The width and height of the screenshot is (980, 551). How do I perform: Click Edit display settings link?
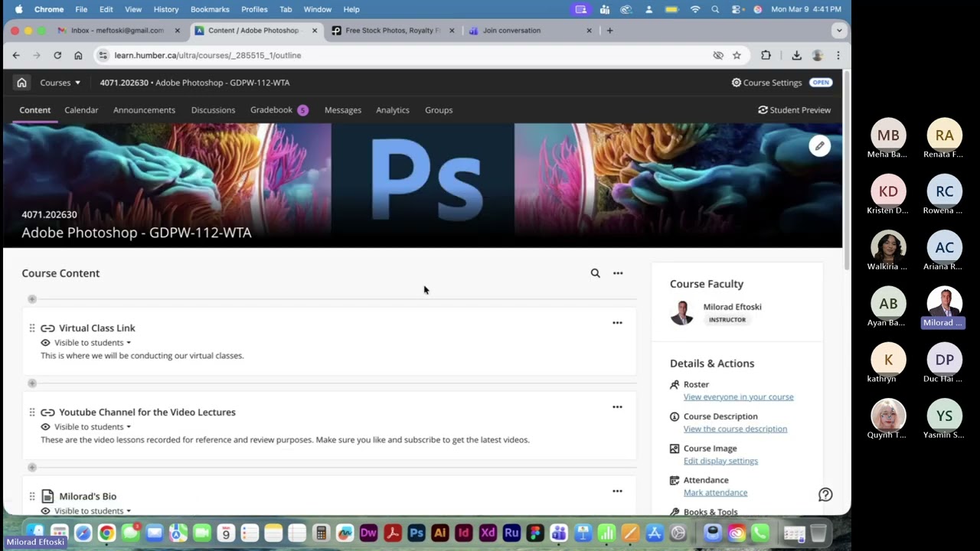point(720,461)
